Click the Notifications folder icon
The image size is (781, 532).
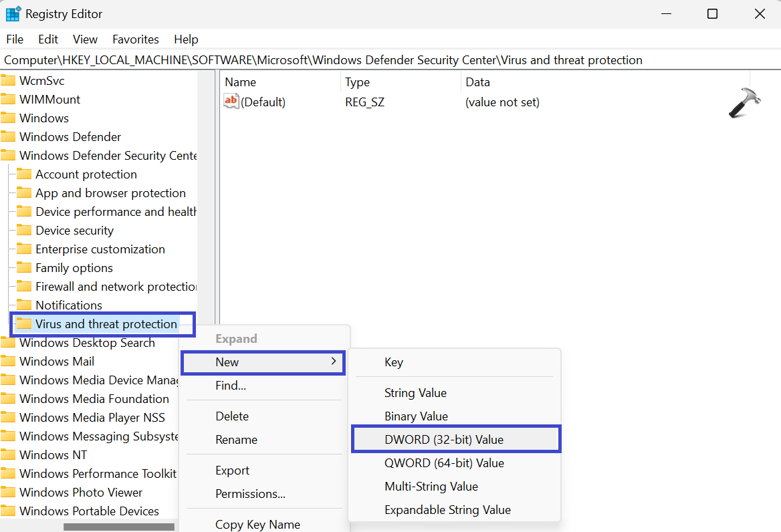(25, 305)
